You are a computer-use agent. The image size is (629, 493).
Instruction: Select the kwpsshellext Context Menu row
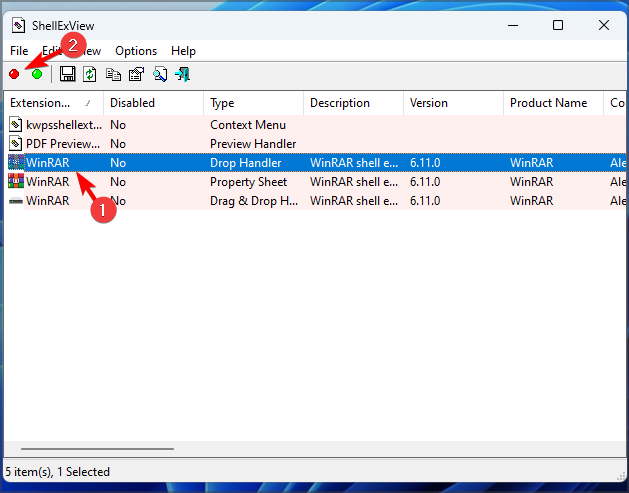tap(315, 125)
